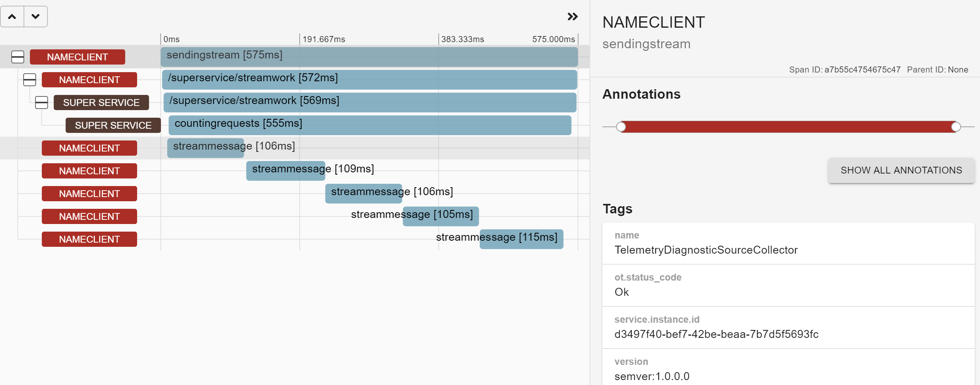Select the sendingstream [575ms] span bar
The width and height of the screenshot is (980, 385).
(x=369, y=57)
